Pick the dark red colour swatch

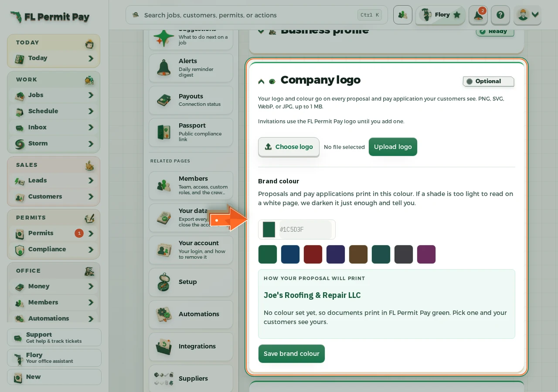[x=313, y=254]
